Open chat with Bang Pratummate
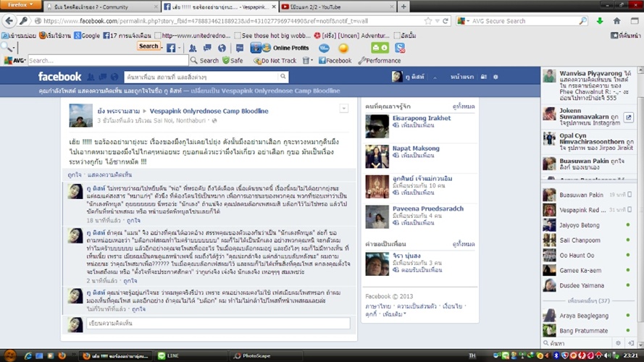Viewport: 644px width, 362px height. [x=588, y=331]
